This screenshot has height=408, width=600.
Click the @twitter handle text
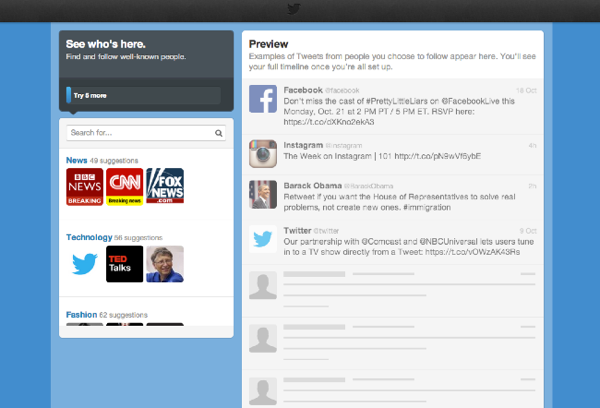point(326,231)
